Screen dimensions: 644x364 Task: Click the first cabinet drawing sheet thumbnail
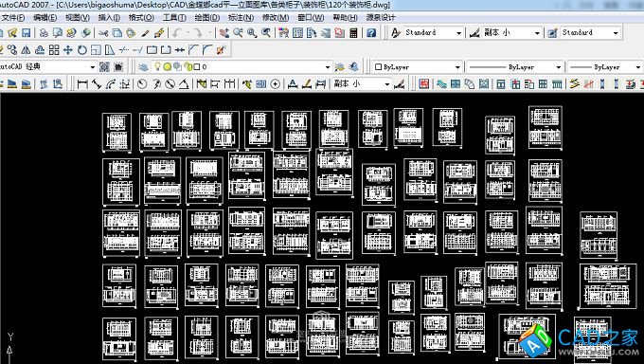point(116,132)
